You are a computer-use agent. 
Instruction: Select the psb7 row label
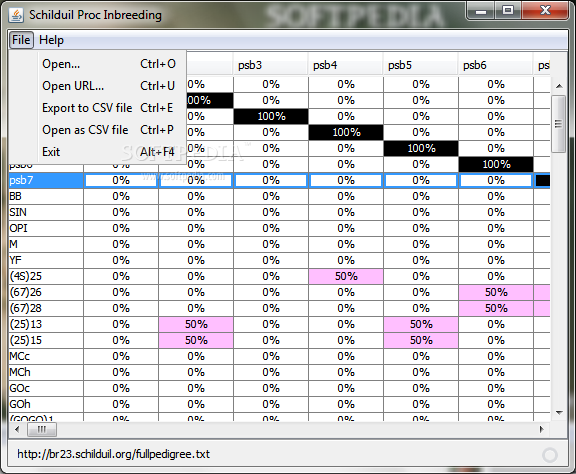(x=46, y=180)
